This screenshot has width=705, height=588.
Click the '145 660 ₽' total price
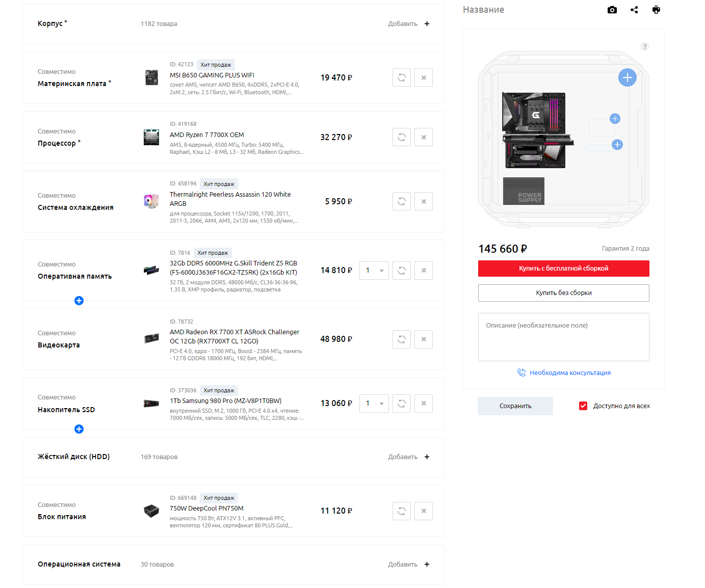[x=503, y=249]
